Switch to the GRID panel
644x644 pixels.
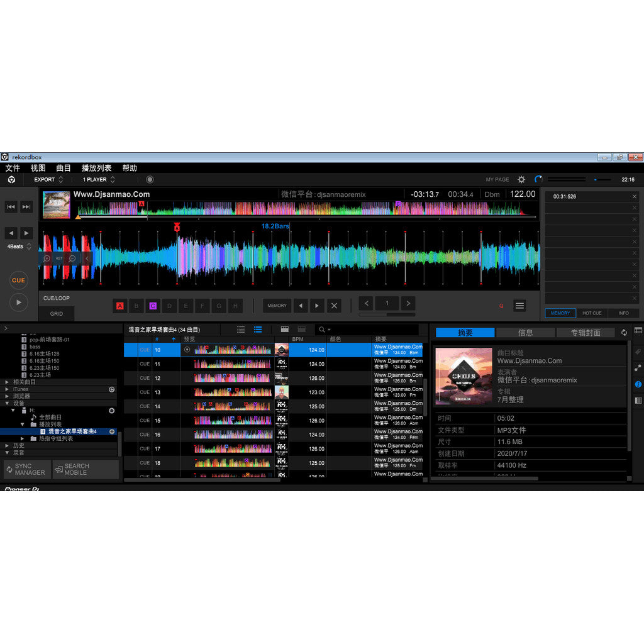click(x=57, y=313)
